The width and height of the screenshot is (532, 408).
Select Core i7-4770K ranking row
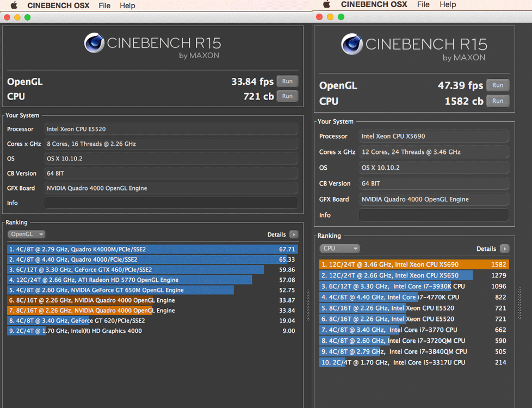(x=415, y=297)
